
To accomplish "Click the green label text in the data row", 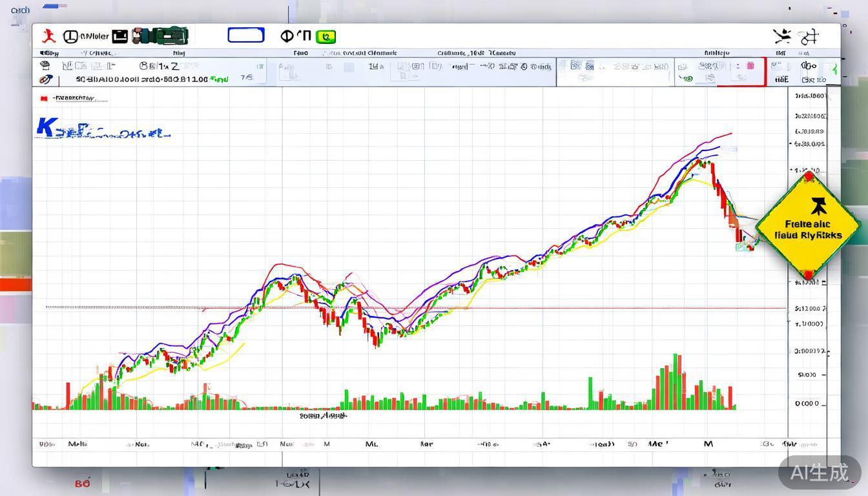I will [x=220, y=79].
